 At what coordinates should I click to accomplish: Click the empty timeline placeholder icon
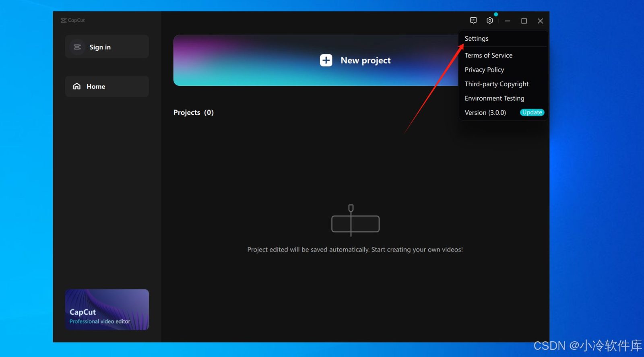355,220
